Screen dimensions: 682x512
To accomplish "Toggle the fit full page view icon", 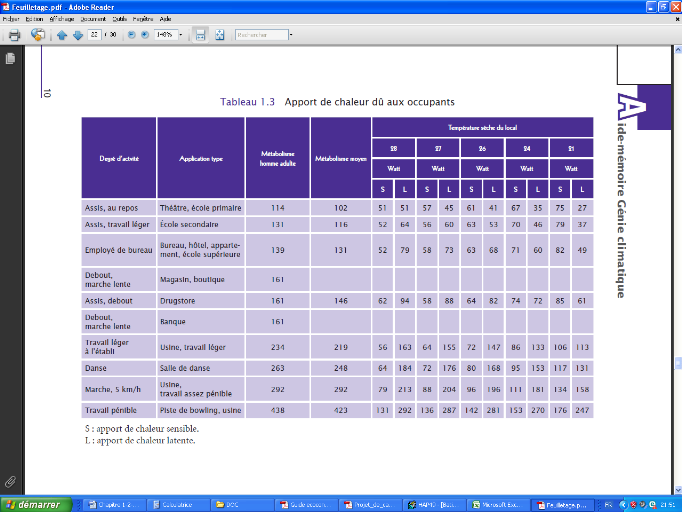I will pyautogui.click(x=220, y=35).
